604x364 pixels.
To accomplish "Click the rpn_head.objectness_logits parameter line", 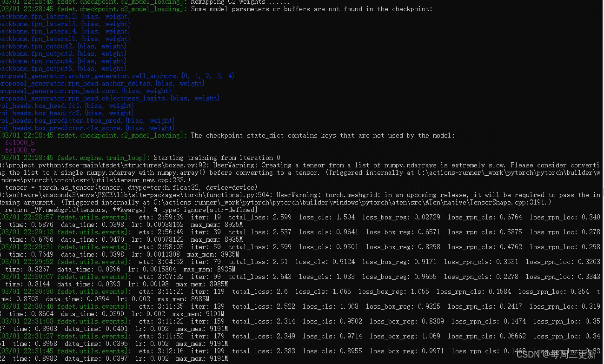I will click(x=109, y=98).
